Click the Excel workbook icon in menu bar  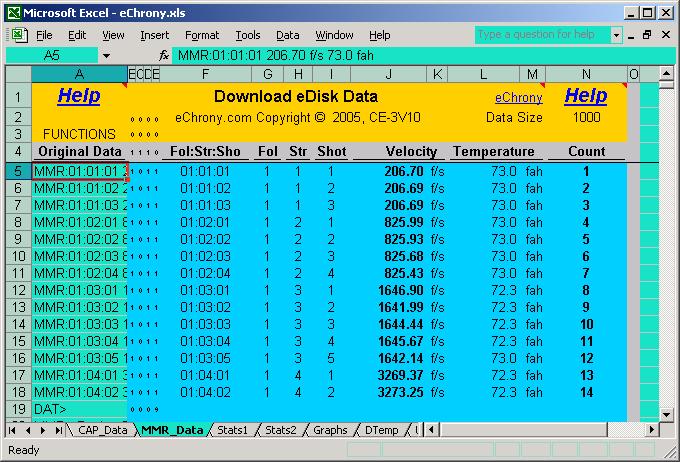[x=17, y=35]
